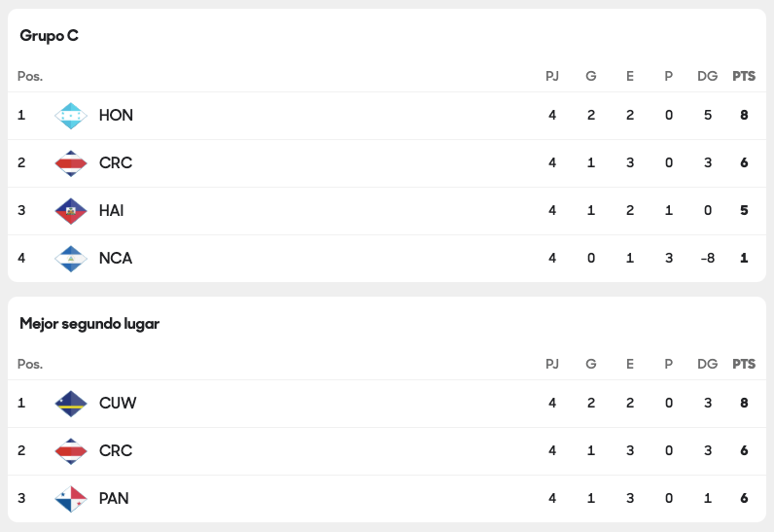Click the Mejor segundo lugar heading
This screenshot has width=774, height=532.
click(x=89, y=324)
